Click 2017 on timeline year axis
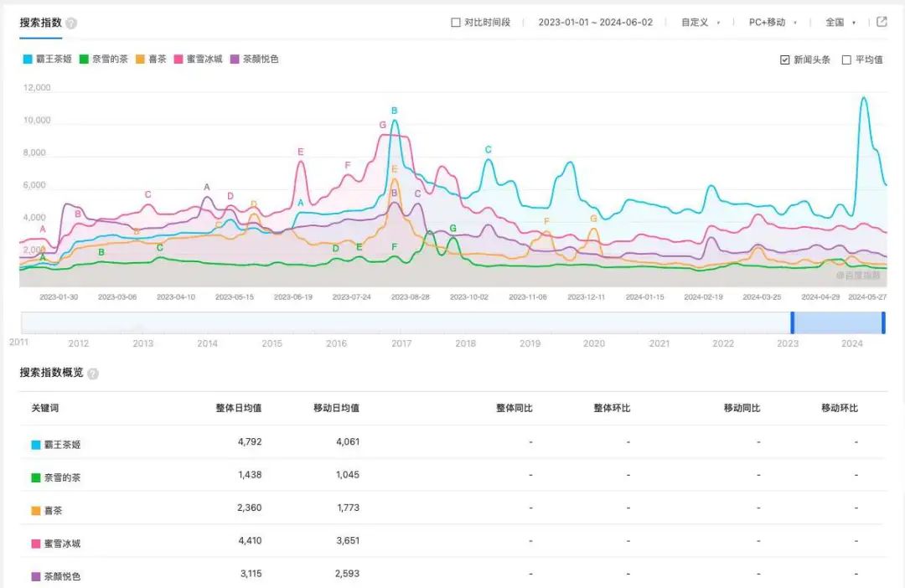Screen dimensions: 905x588 click(401, 343)
